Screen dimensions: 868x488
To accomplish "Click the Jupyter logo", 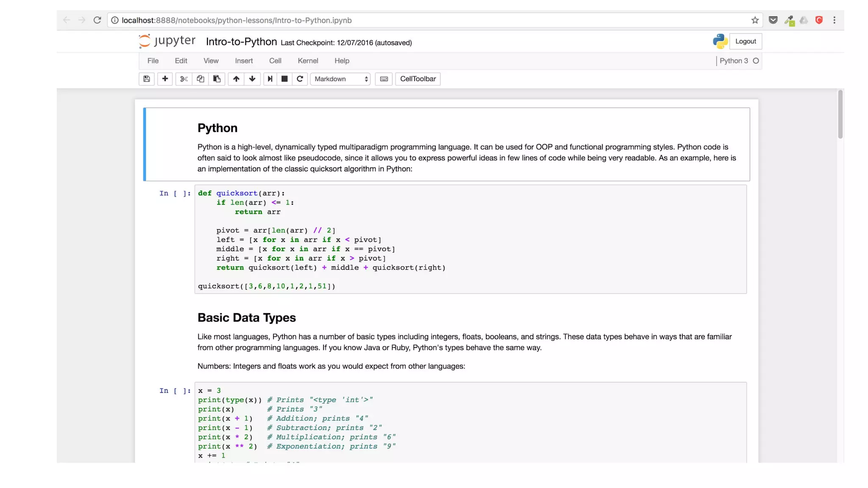I will point(167,41).
